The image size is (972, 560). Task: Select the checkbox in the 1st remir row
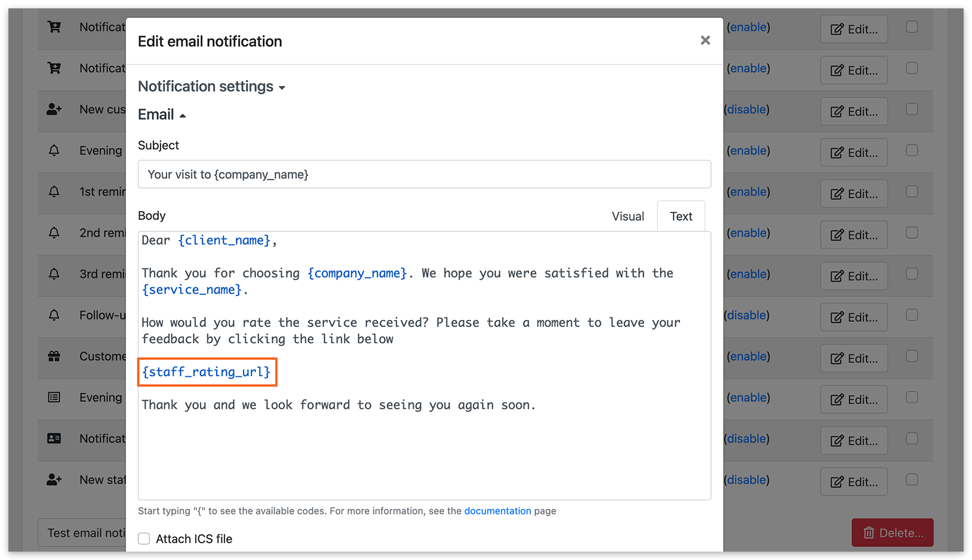[x=912, y=192]
